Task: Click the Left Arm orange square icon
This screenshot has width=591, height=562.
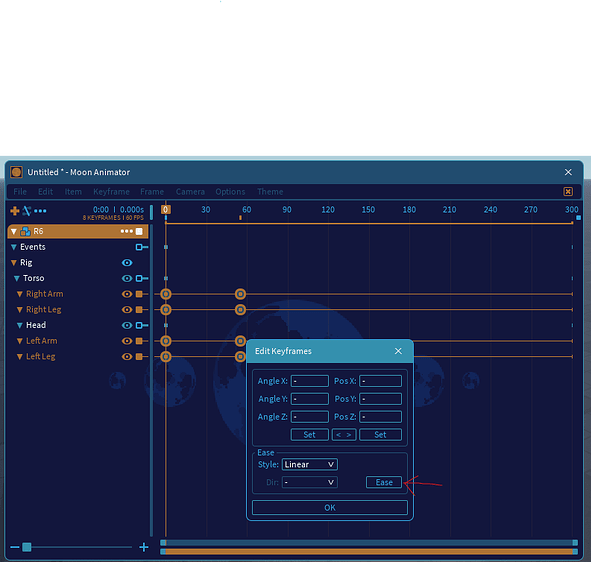Action: click(x=139, y=341)
